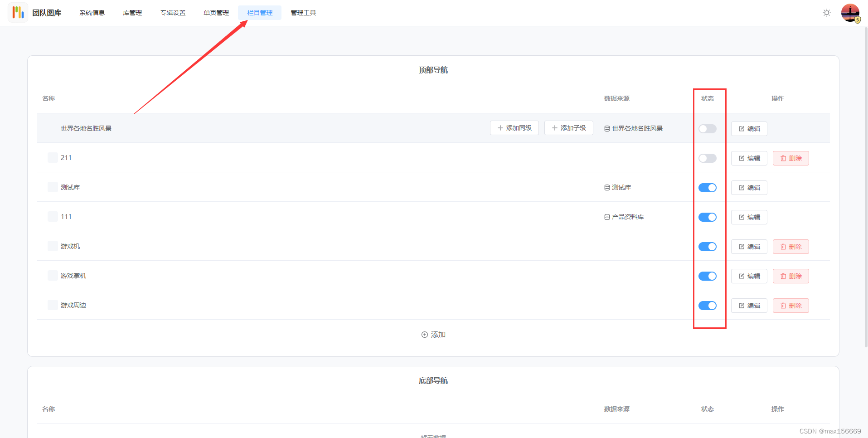This screenshot has height=438, width=868.
Task: Disable status switch for row 111
Action: click(x=707, y=217)
